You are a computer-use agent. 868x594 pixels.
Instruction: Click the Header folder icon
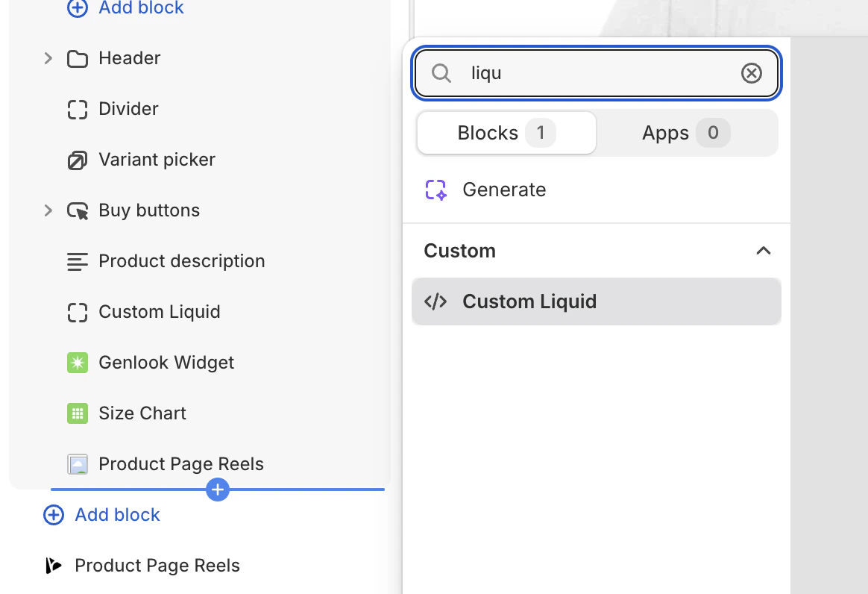pyautogui.click(x=78, y=58)
